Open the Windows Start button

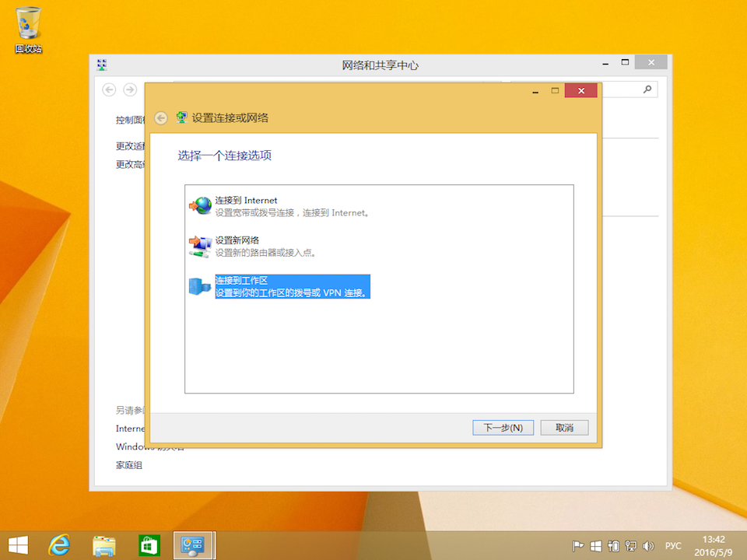point(18,546)
